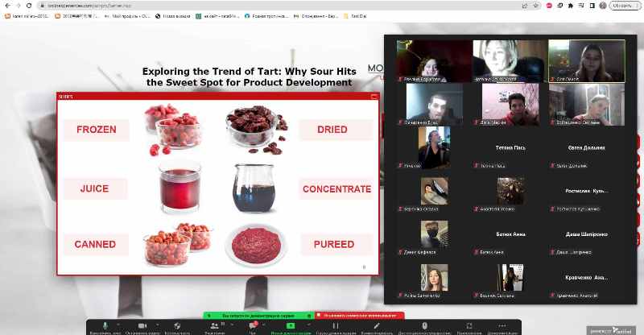Go back with browser back arrow
The image size is (644, 335).
pyautogui.click(x=7, y=6)
